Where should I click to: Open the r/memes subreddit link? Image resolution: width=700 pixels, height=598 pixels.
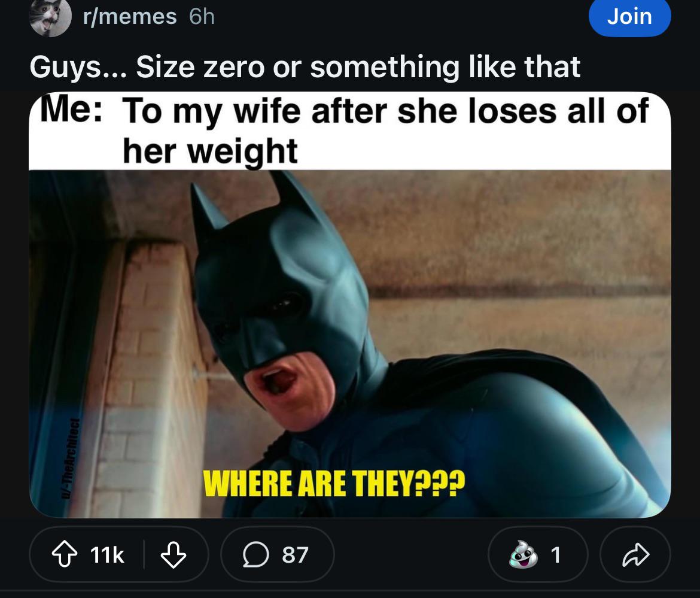pos(130,17)
